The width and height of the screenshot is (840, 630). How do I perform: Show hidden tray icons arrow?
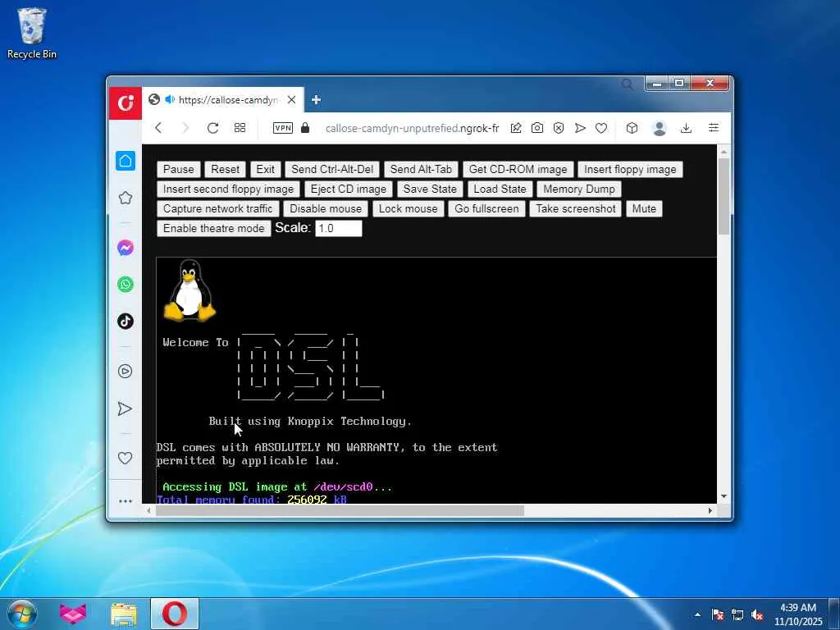(697, 614)
